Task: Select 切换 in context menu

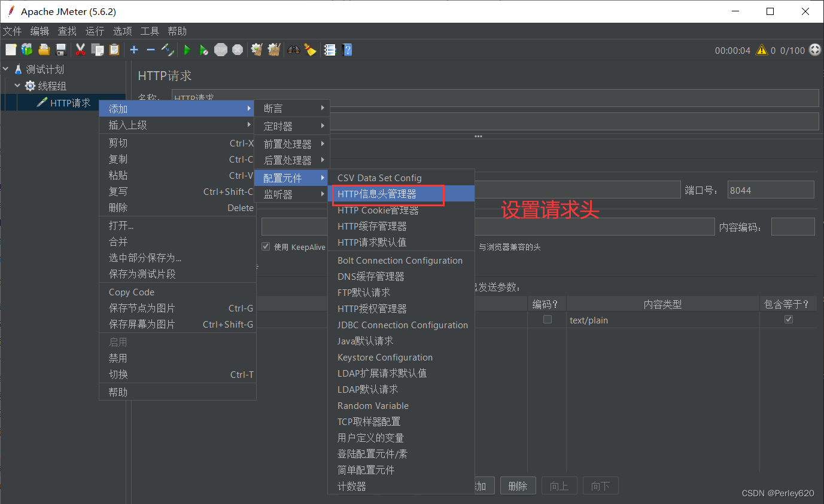Action: (x=178, y=374)
